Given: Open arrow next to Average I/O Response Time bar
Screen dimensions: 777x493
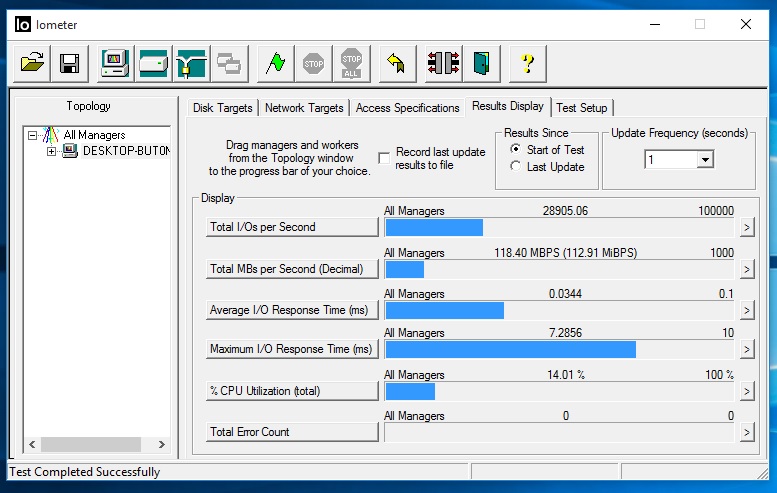Looking at the screenshot, I should pyautogui.click(x=747, y=311).
